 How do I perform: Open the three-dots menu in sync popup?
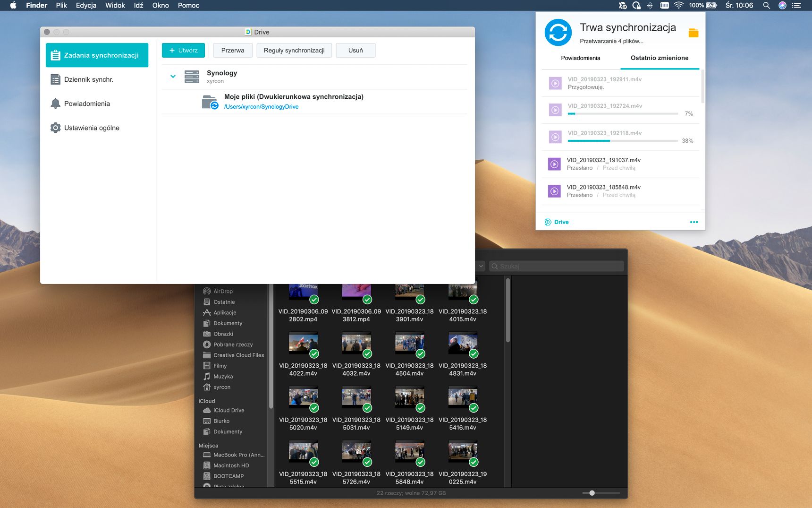point(694,222)
